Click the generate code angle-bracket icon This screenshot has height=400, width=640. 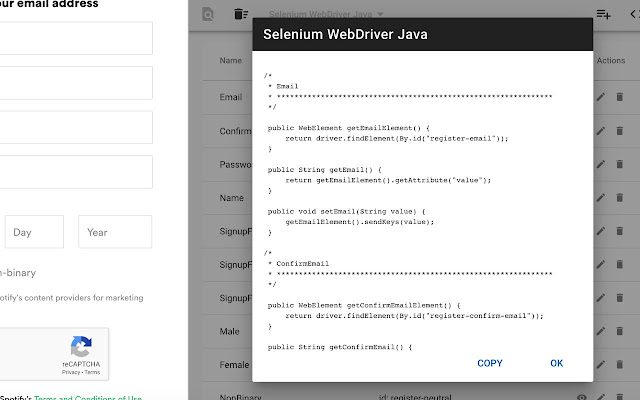(635, 14)
